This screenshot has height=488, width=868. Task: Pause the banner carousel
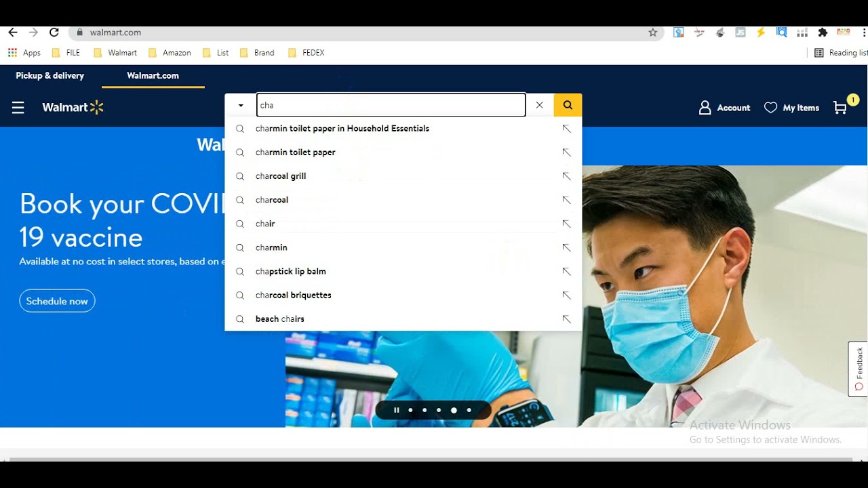396,410
